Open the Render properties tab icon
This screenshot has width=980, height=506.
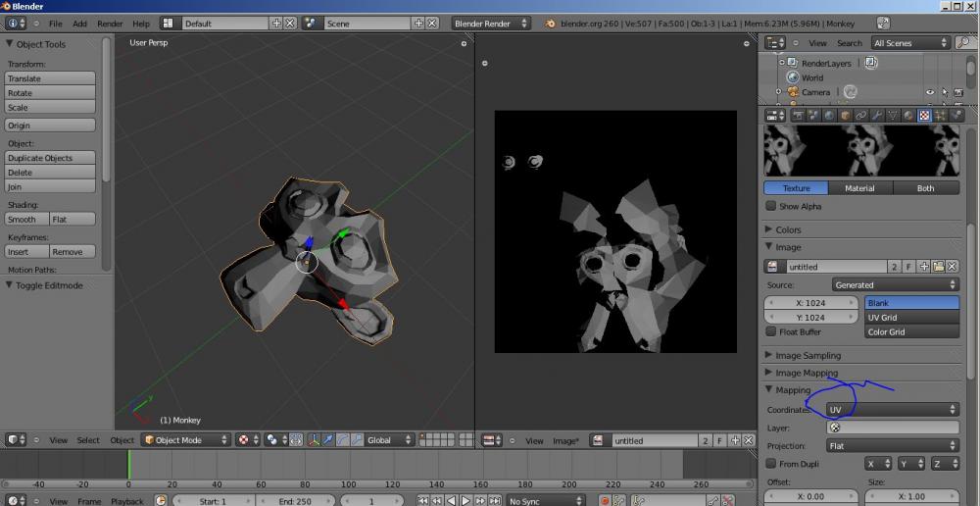[x=797, y=116]
